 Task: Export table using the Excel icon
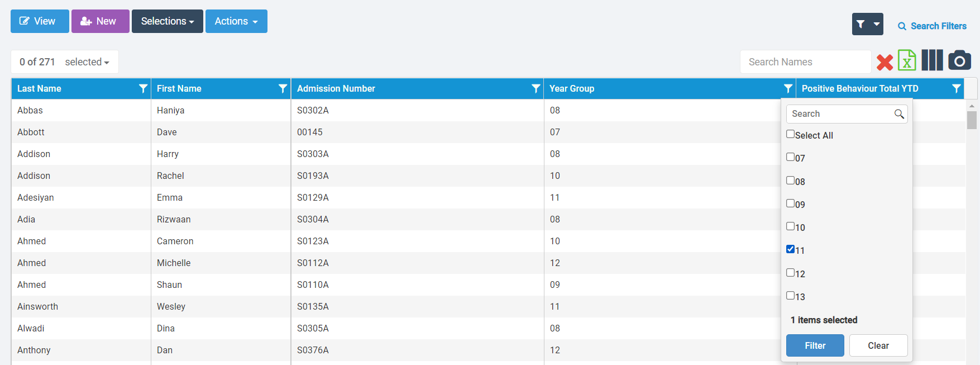point(907,61)
